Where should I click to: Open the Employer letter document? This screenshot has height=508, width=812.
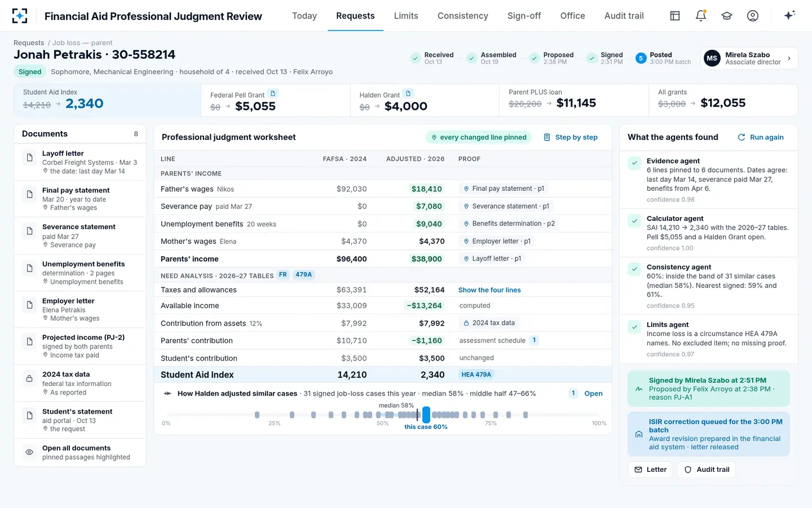pos(80,309)
